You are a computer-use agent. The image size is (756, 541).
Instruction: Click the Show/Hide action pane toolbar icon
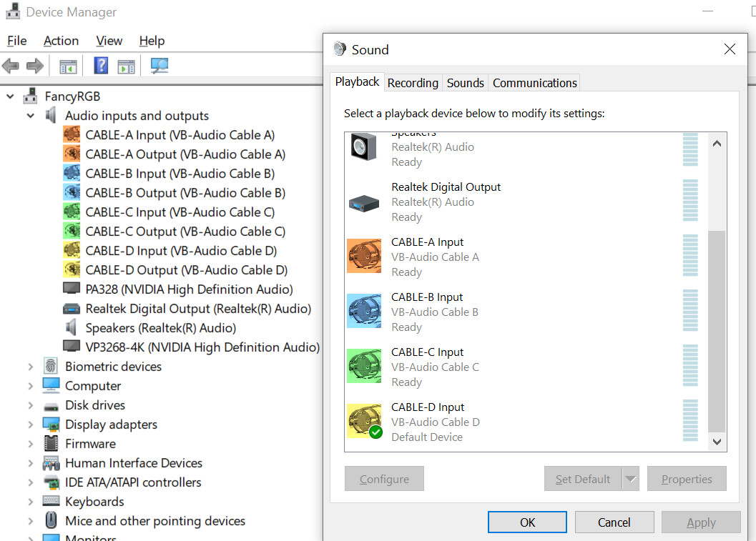point(127,66)
